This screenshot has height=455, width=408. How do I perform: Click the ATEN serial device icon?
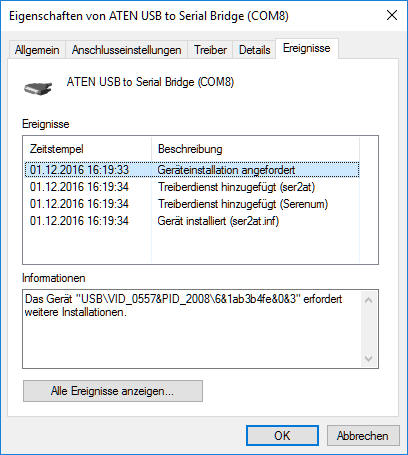coord(38,88)
